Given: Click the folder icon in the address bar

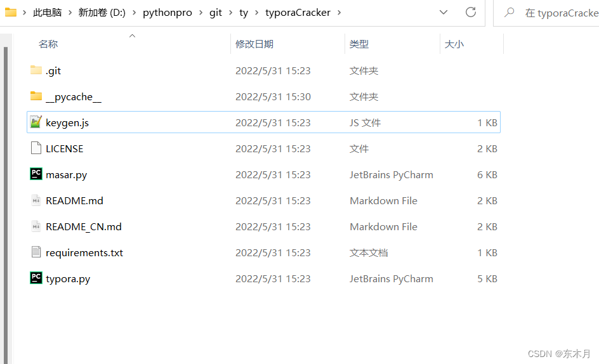Looking at the screenshot, I should pos(11,13).
